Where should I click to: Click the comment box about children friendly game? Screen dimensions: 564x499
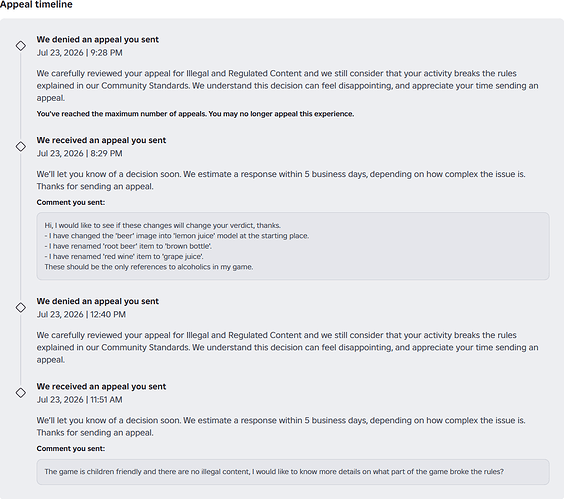(293, 472)
